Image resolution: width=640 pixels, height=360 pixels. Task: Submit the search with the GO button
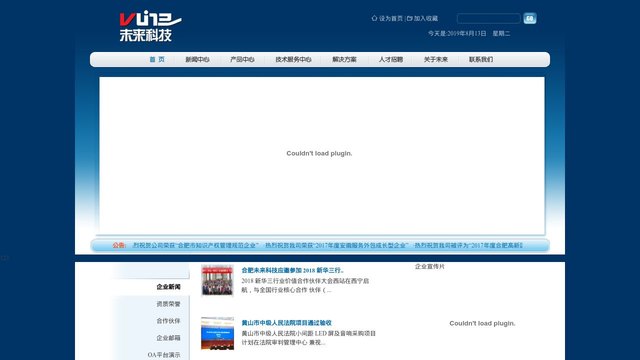[x=530, y=18]
